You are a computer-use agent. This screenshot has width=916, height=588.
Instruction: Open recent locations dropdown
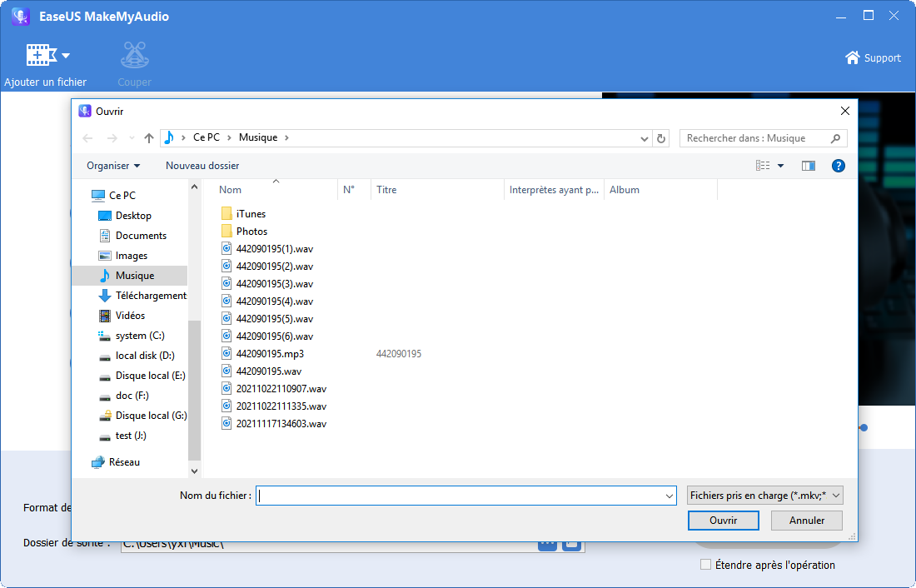pyautogui.click(x=132, y=138)
